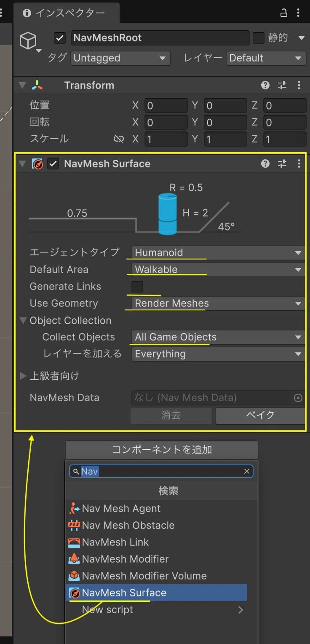Click the Transform axes icon

pyautogui.click(x=37, y=85)
